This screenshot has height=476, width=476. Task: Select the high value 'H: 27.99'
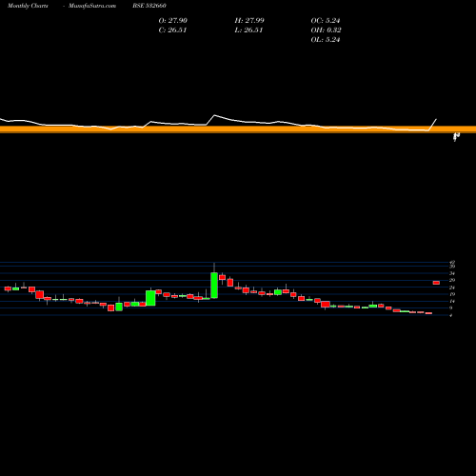[249, 21]
